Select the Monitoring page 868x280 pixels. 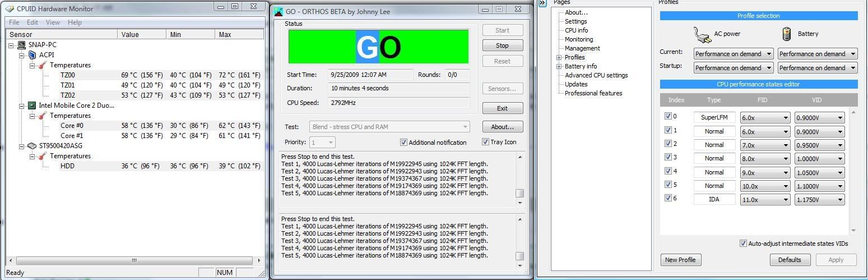click(x=579, y=39)
